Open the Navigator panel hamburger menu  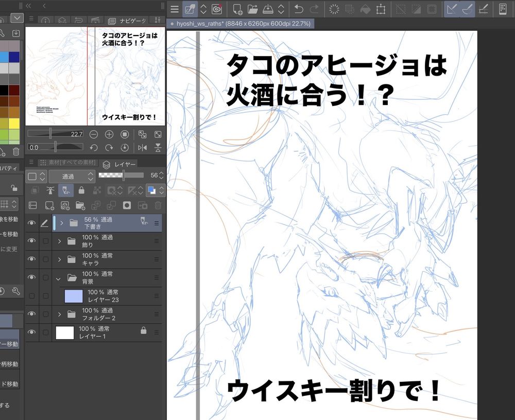(31, 19)
